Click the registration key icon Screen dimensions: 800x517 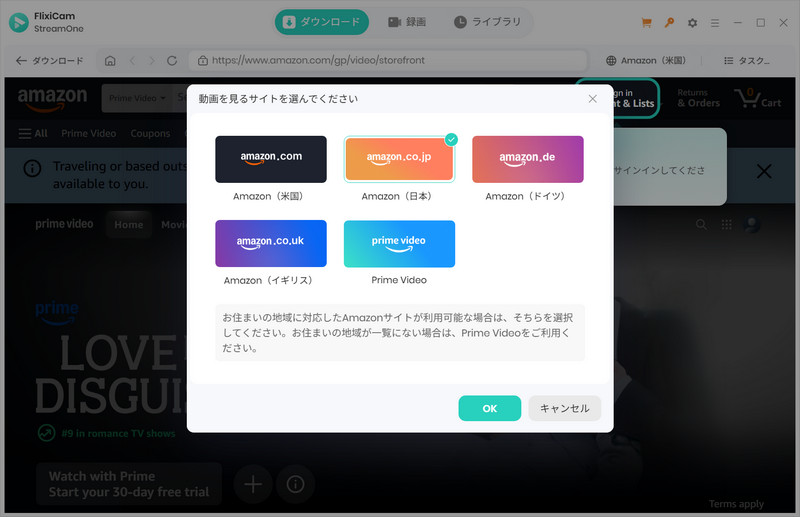tap(669, 22)
